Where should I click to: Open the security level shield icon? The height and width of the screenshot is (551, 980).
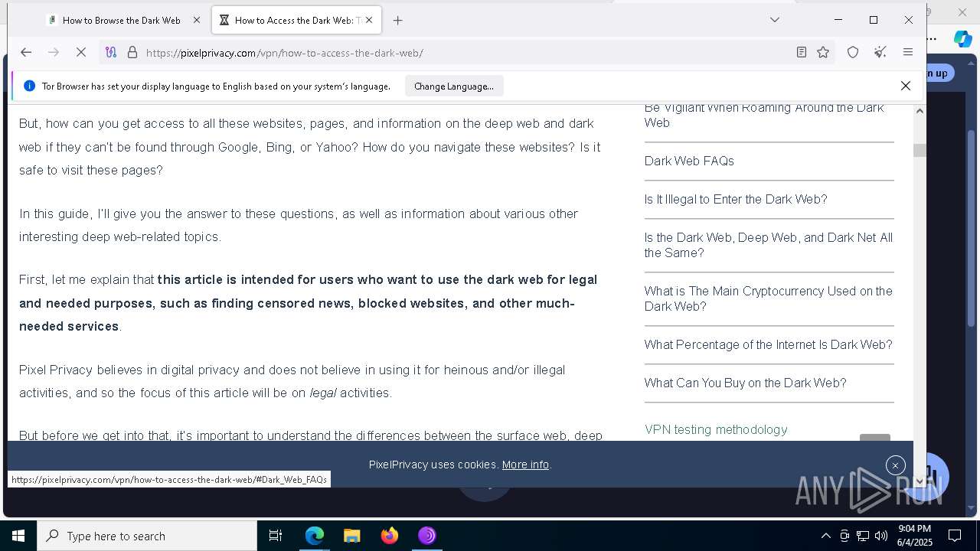(x=853, y=52)
